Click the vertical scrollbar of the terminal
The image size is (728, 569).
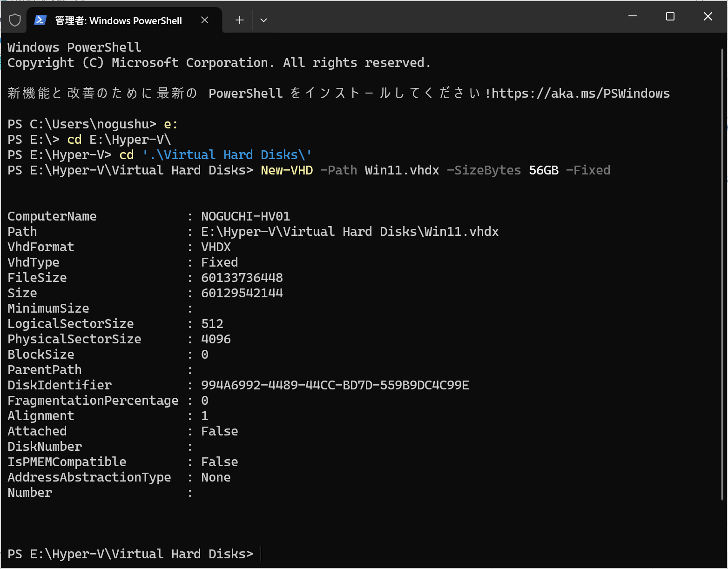coord(722,274)
